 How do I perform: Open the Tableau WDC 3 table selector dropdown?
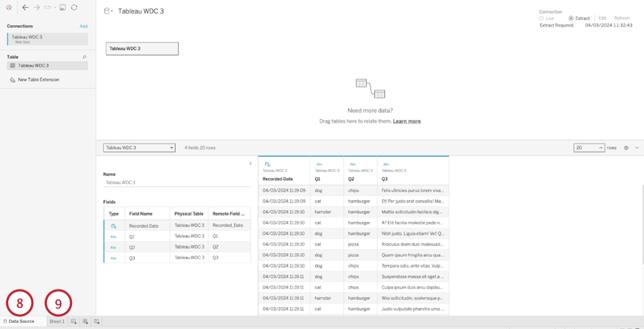click(139, 148)
